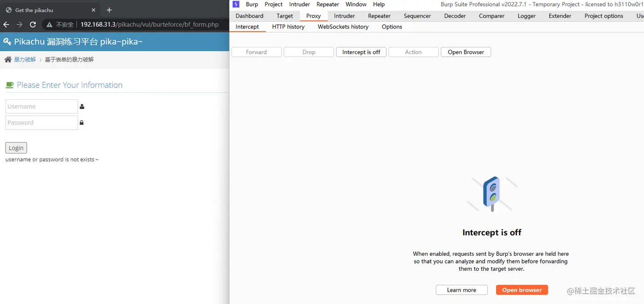This screenshot has width=644, height=304.
Task: Open the Help menu
Action: 379,4
